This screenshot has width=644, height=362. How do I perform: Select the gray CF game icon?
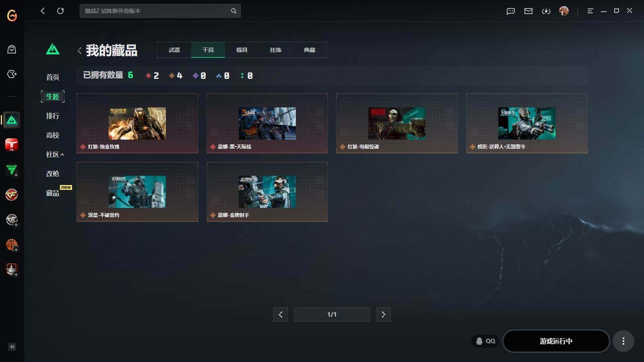coord(12,220)
